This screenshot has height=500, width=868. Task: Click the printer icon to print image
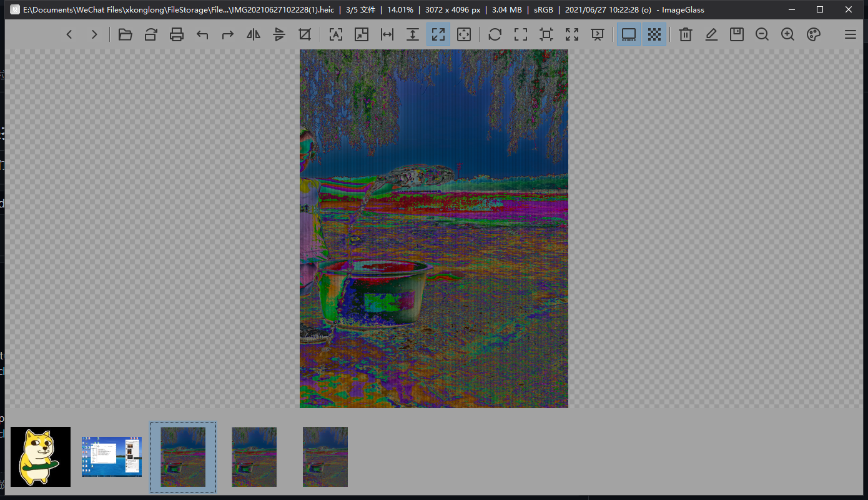(177, 34)
